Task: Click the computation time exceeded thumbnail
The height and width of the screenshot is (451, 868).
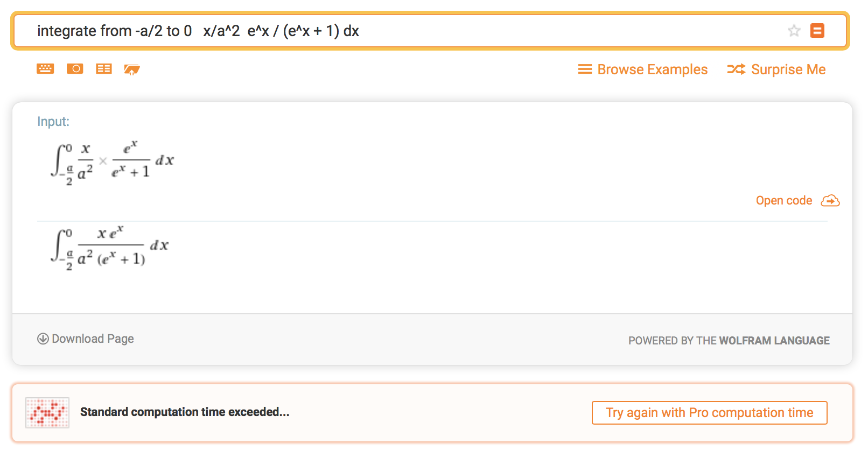Action: point(47,413)
